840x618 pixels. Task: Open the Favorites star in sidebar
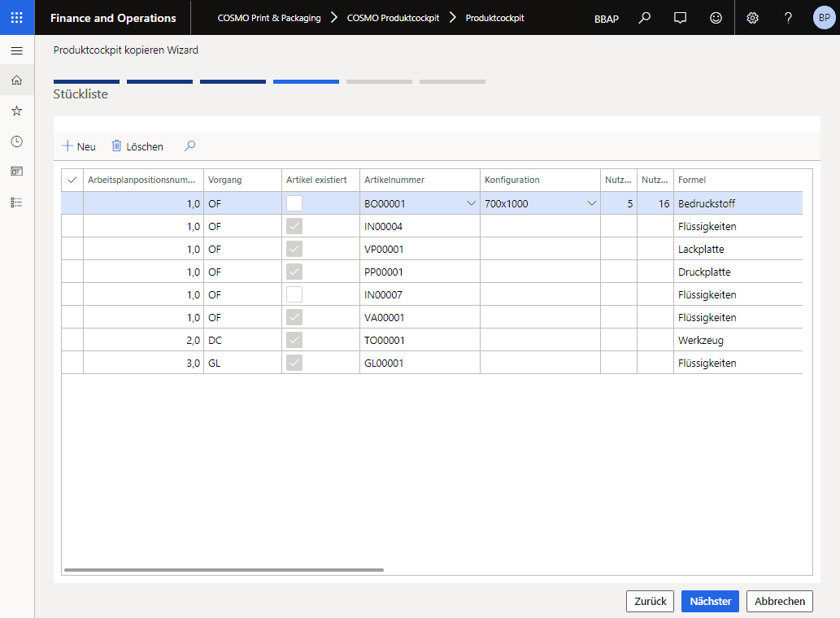(17, 111)
